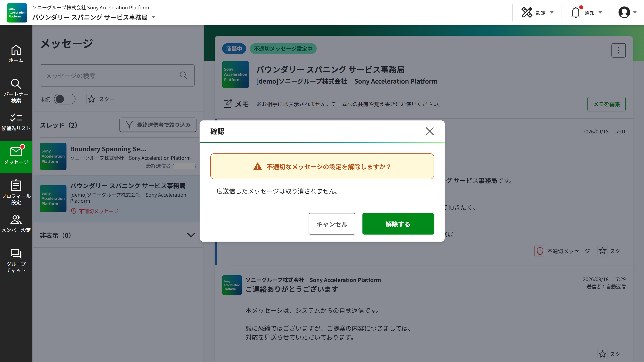Open the user account avatar menu
Viewport: 644px width, 362px height.
pyautogui.click(x=624, y=13)
